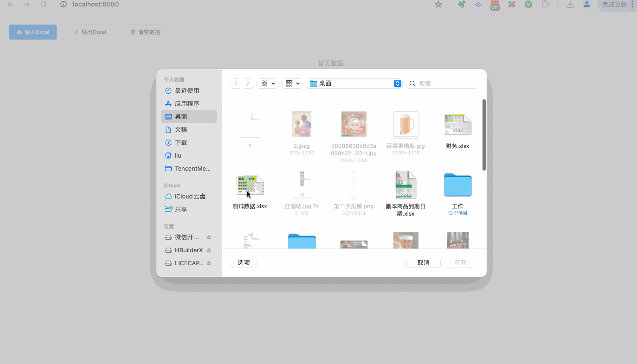637x364 pixels.
Task: Click the file list vertical scrollbar
Action: pyautogui.click(x=484, y=134)
